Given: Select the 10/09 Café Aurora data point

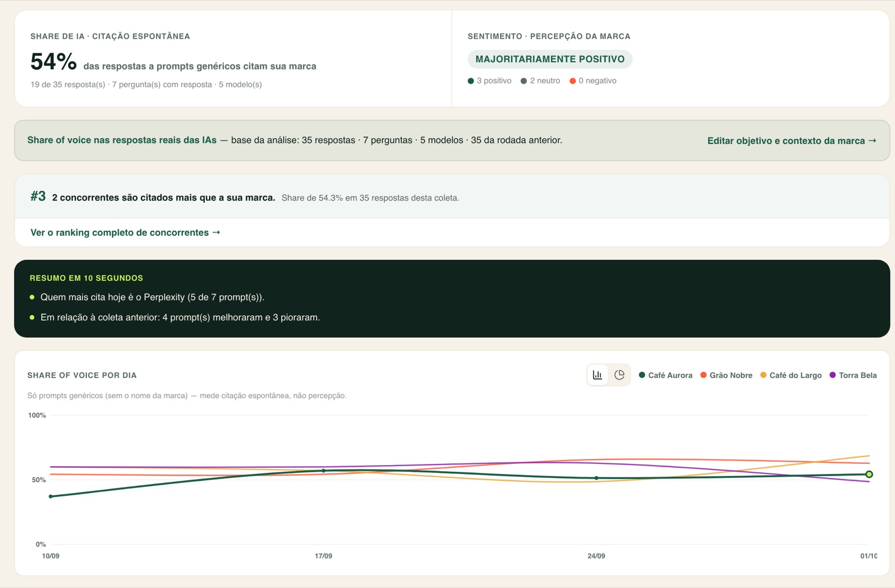Looking at the screenshot, I should [51, 496].
